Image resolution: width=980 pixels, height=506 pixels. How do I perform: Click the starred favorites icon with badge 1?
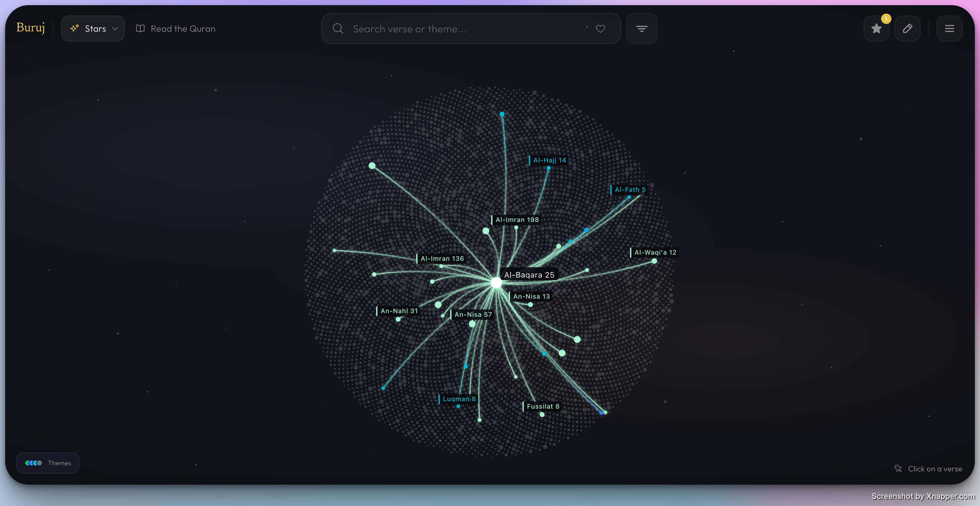point(876,28)
